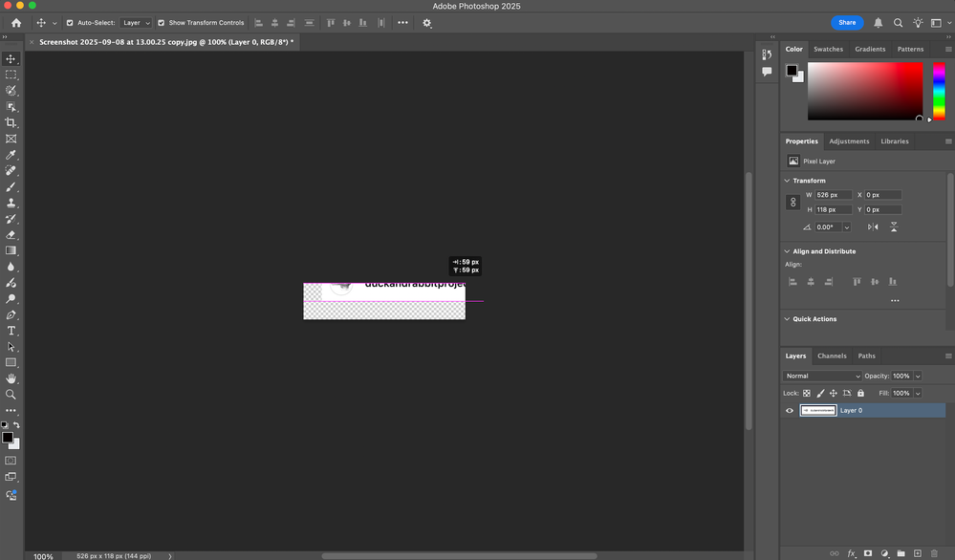Switch to the Patterns tab
This screenshot has width=955, height=560.
pos(910,50)
